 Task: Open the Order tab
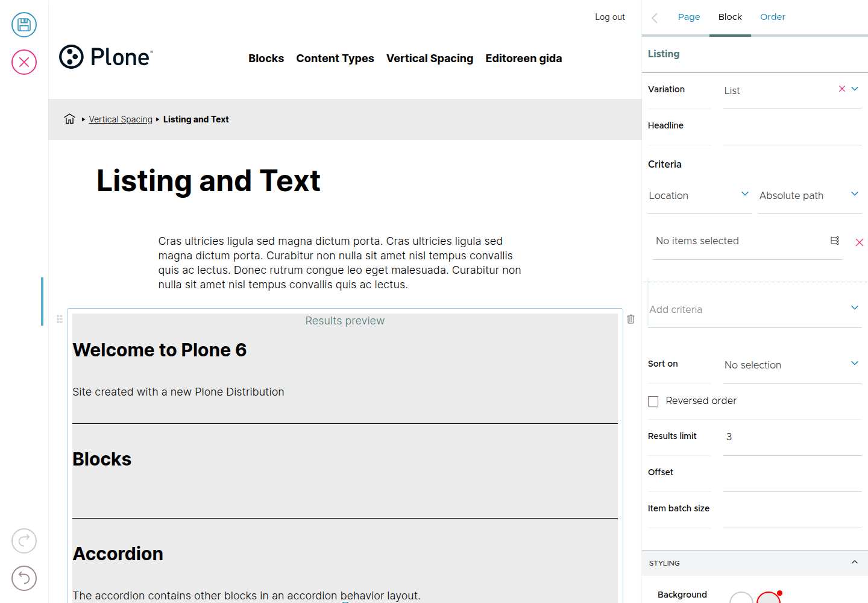click(x=773, y=17)
